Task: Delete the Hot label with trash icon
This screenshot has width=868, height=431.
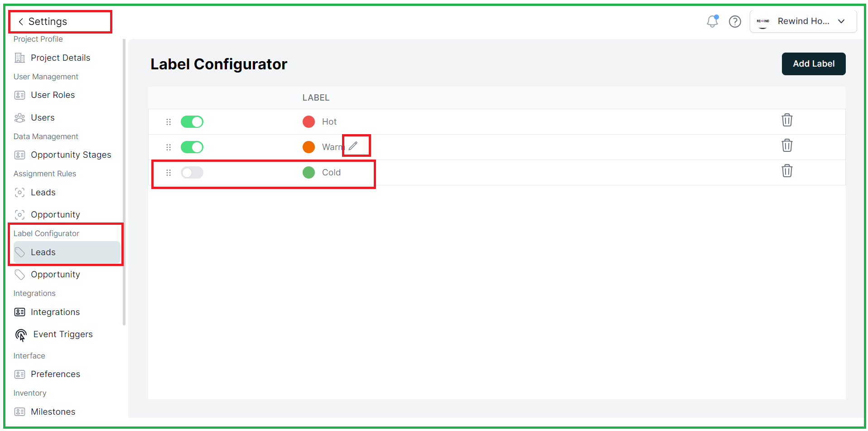Action: click(787, 120)
